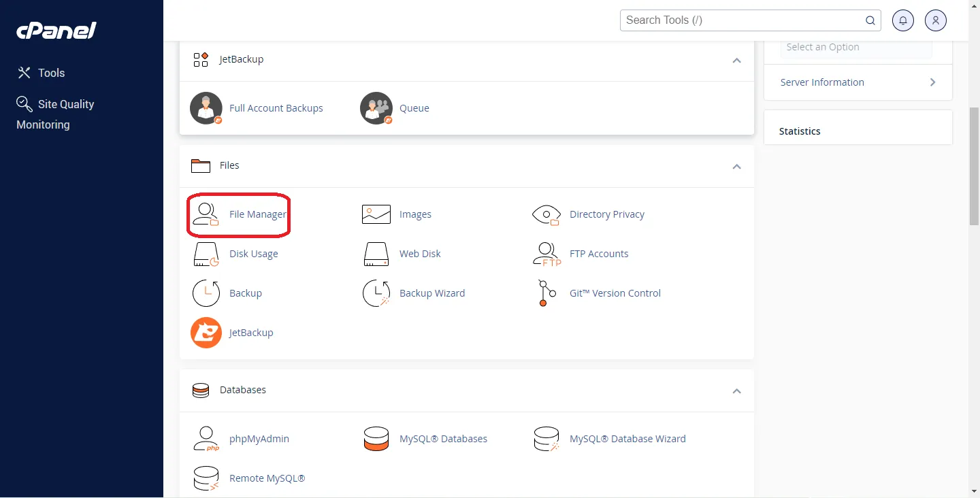
Task: Collapse the JetBackup section
Action: pos(736,60)
